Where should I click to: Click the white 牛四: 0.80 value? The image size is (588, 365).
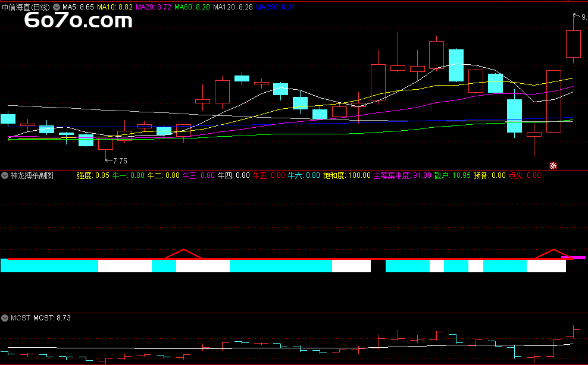pyautogui.click(x=234, y=175)
